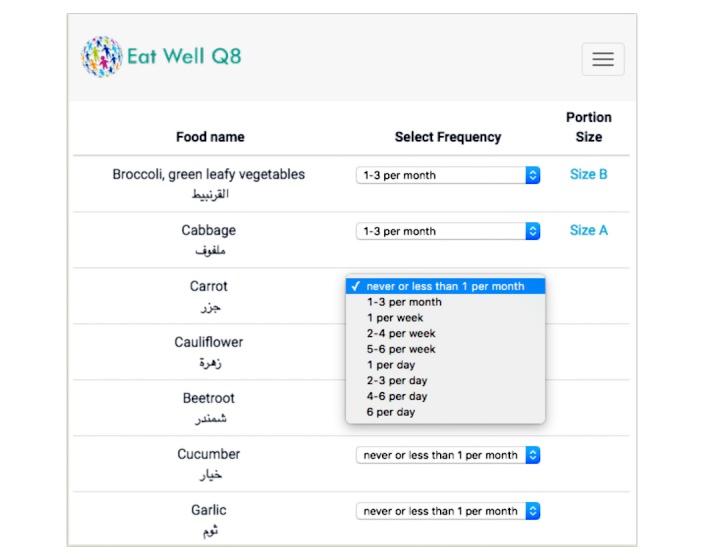The width and height of the screenshot is (704, 560).
Task: Select '6 per day' option
Action: [x=391, y=412]
